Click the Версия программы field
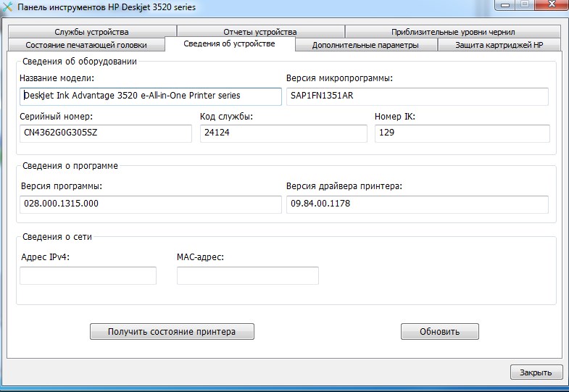The image size is (569, 392). point(151,204)
